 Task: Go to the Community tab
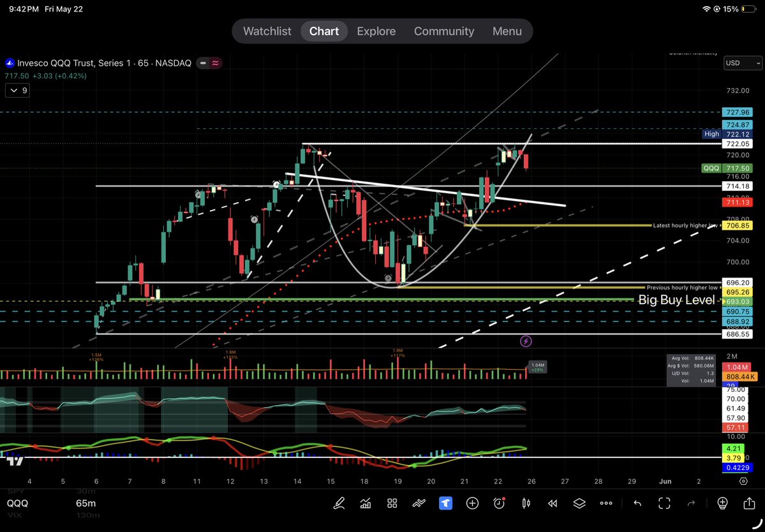tap(444, 31)
